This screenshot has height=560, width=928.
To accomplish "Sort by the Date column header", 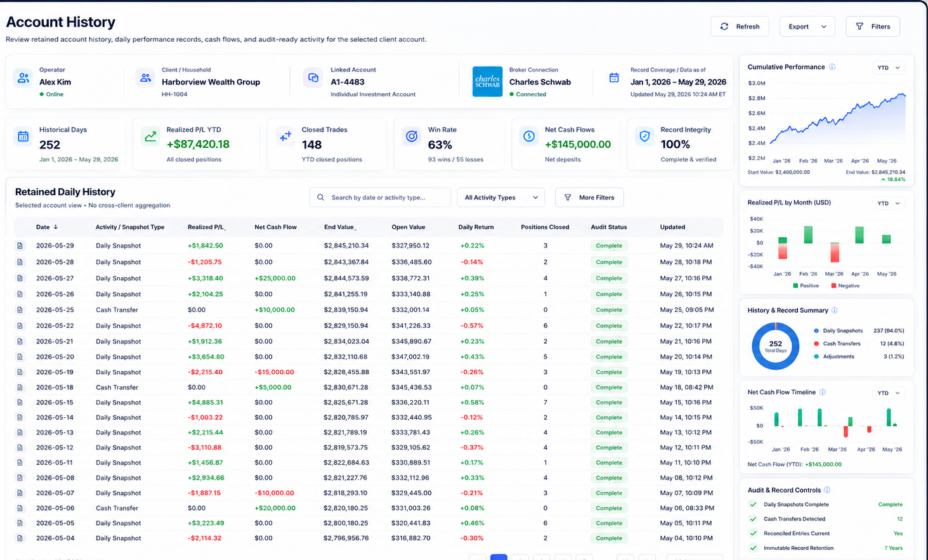I will pos(47,227).
